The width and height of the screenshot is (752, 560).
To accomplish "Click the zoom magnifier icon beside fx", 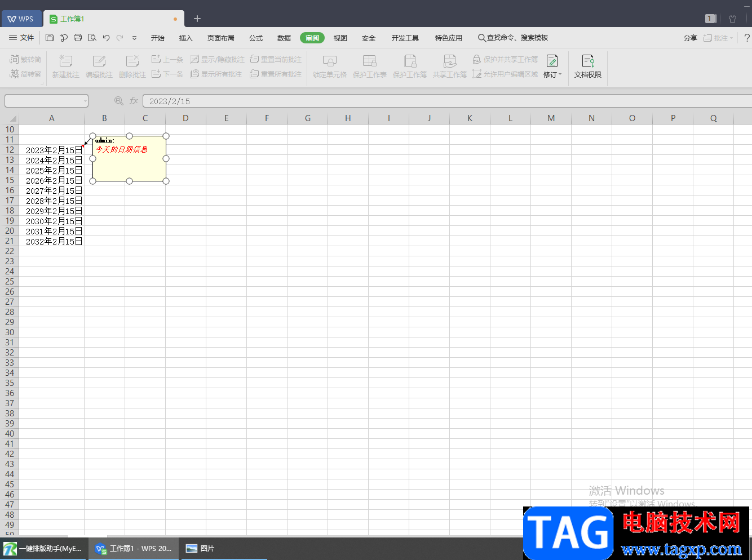I will coord(119,101).
